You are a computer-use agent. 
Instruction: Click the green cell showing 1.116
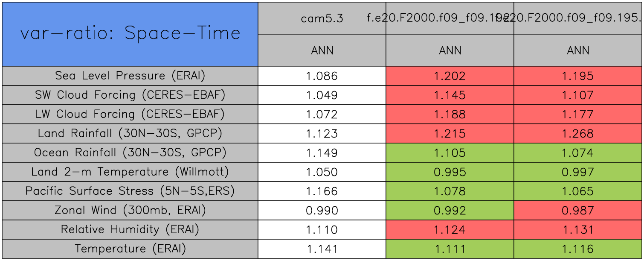click(x=578, y=249)
